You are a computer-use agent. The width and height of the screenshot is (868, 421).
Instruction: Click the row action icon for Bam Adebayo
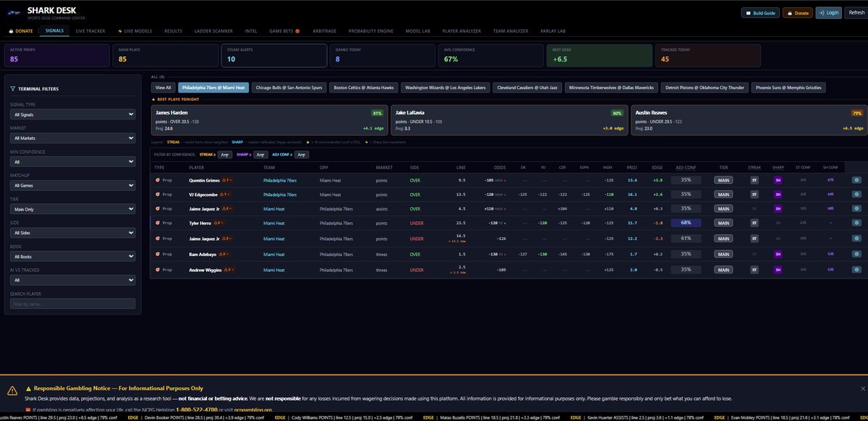point(856,254)
